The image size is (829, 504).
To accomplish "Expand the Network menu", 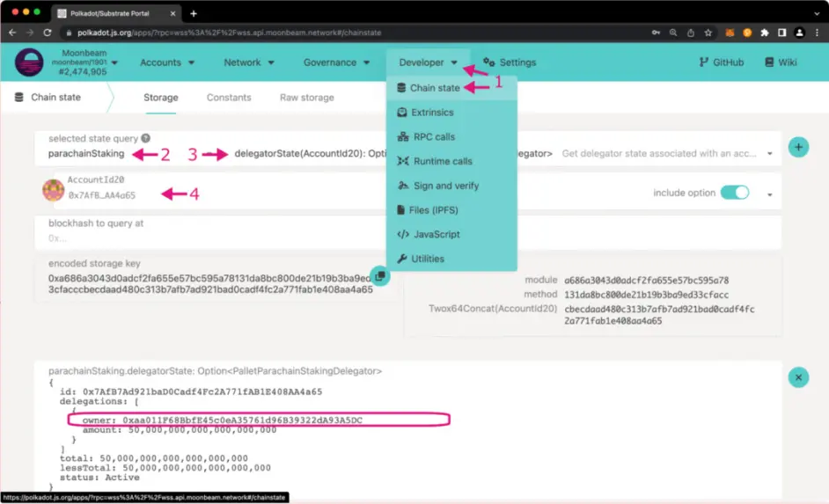I will pos(249,62).
